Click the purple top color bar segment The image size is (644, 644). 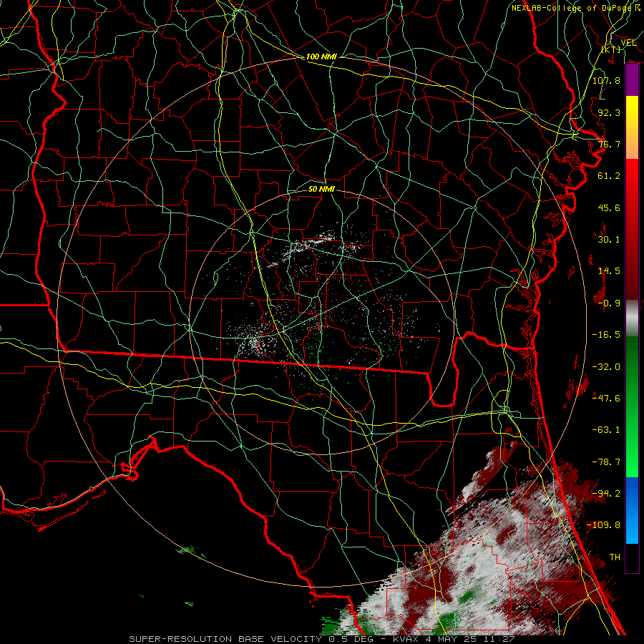tap(632, 80)
